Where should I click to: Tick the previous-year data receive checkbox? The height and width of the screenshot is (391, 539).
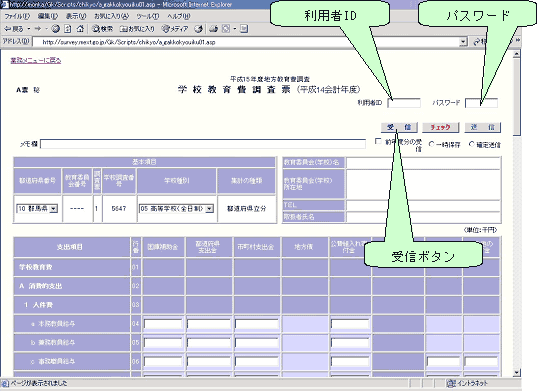(x=378, y=141)
